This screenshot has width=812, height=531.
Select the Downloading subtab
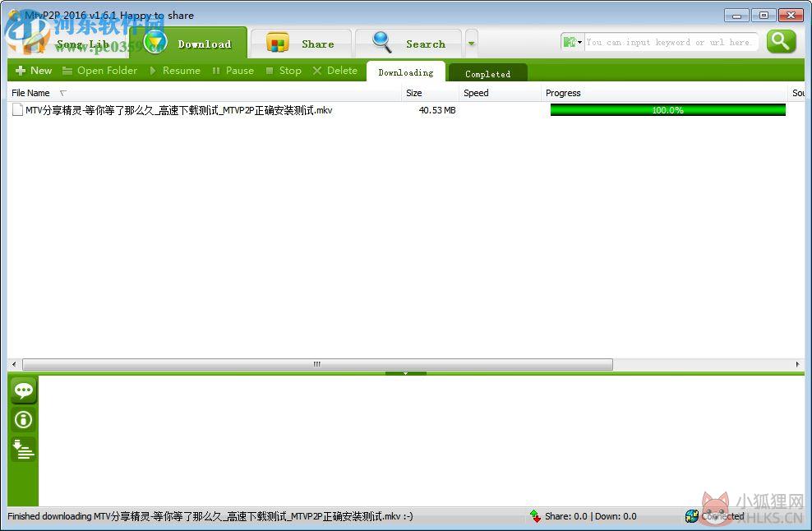click(406, 72)
